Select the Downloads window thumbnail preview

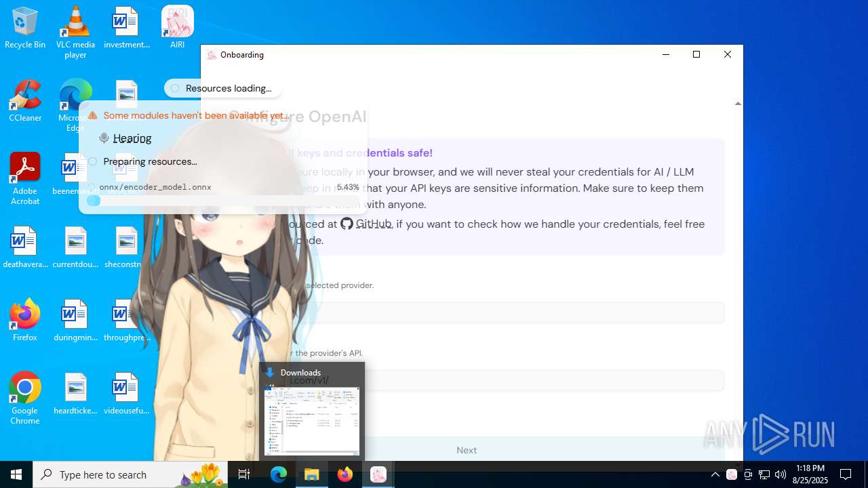pos(312,420)
